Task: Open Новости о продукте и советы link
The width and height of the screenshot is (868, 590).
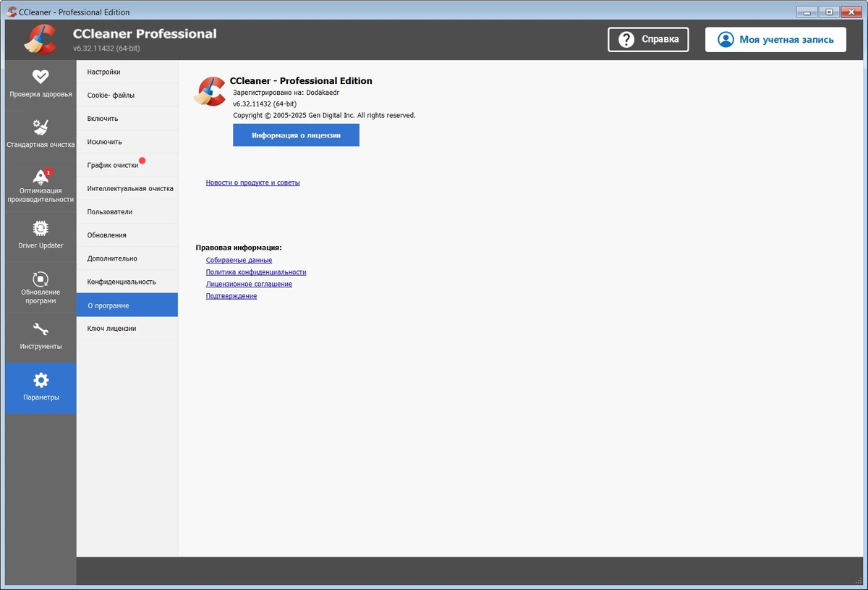Action: coord(252,182)
